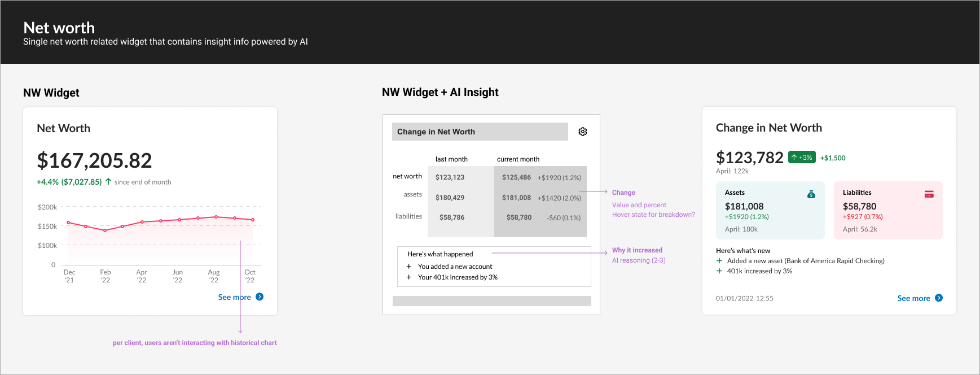Click plus icon beside '401k increased by 3%'
Image resolution: width=980 pixels, height=375 pixels.
pos(719,271)
